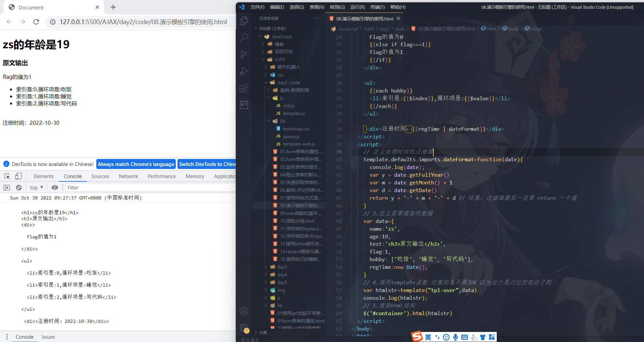Click the site information icon in address bar
The image size is (644, 342).
pyautogui.click(x=53, y=22)
